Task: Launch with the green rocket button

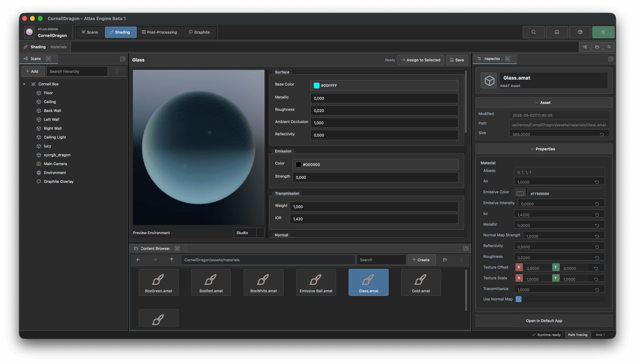Action: click(603, 32)
